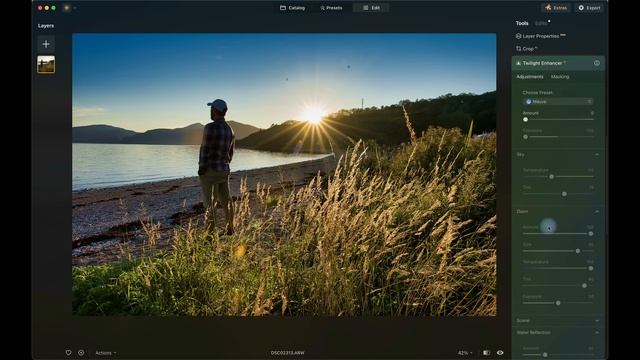Select the Masking sub-tab
This screenshot has height=360, width=640.
(x=560, y=77)
